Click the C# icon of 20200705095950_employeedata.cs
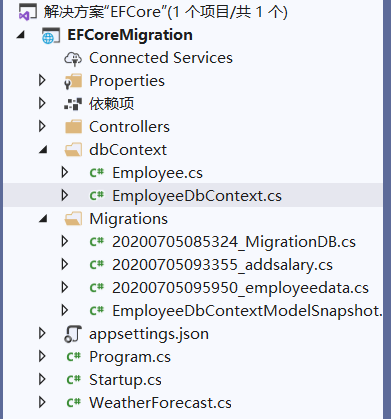The width and height of the screenshot is (391, 419). click(x=97, y=288)
